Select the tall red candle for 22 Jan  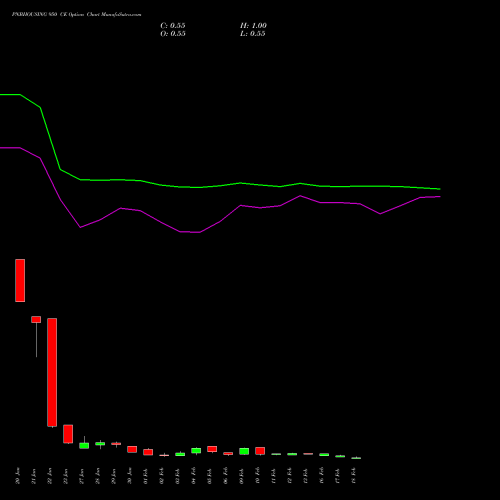[x=52, y=372]
